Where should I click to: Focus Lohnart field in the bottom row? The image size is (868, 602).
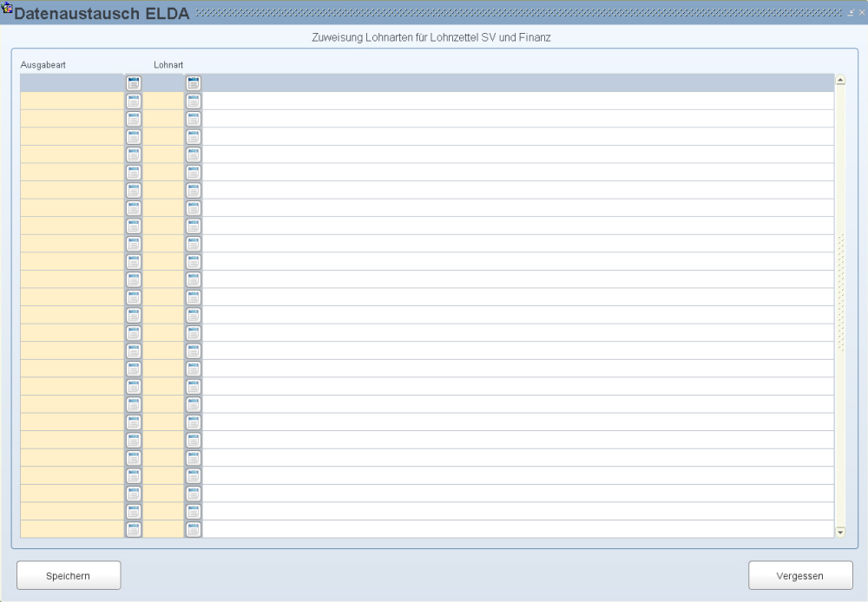point(163,529)
